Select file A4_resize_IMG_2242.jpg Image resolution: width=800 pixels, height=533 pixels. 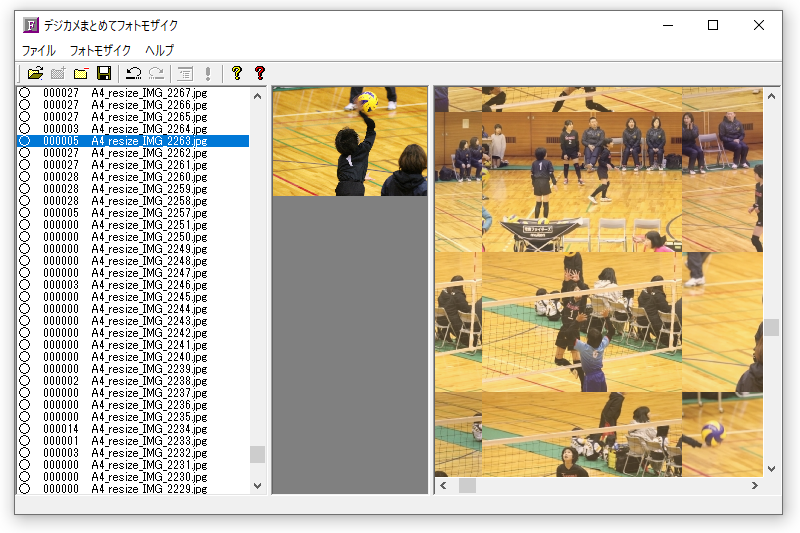149,333
